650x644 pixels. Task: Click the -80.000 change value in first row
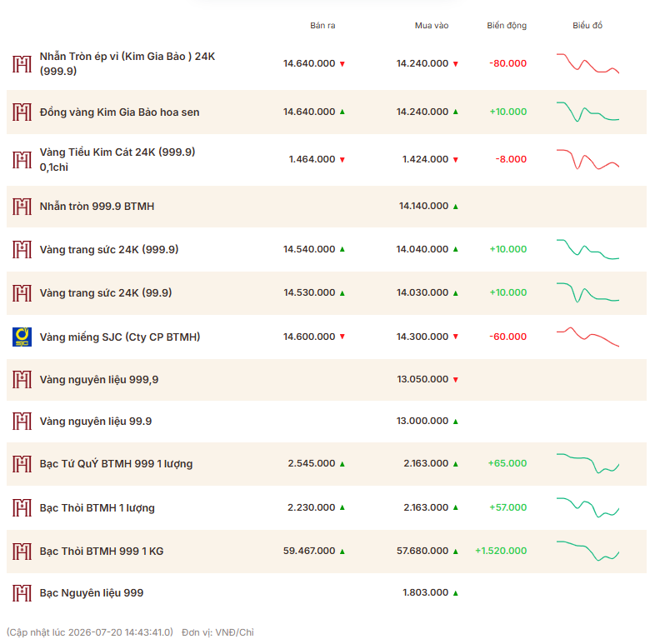point(507,63)
